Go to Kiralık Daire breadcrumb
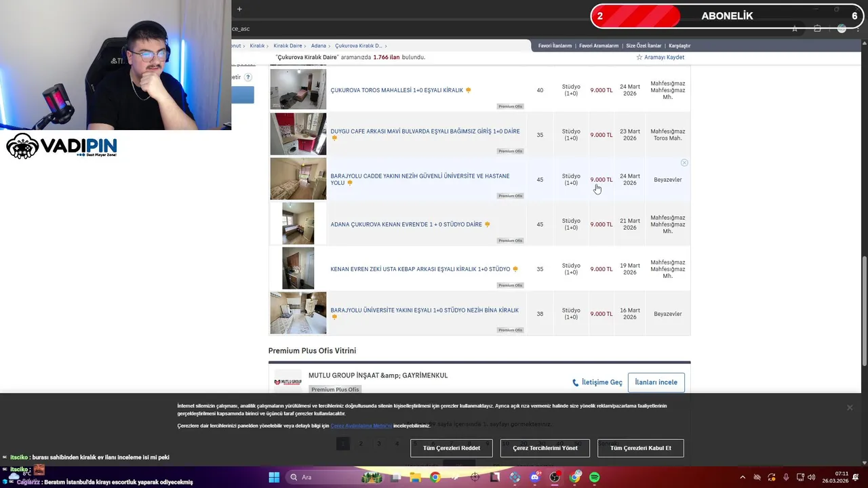 [288, 46]
